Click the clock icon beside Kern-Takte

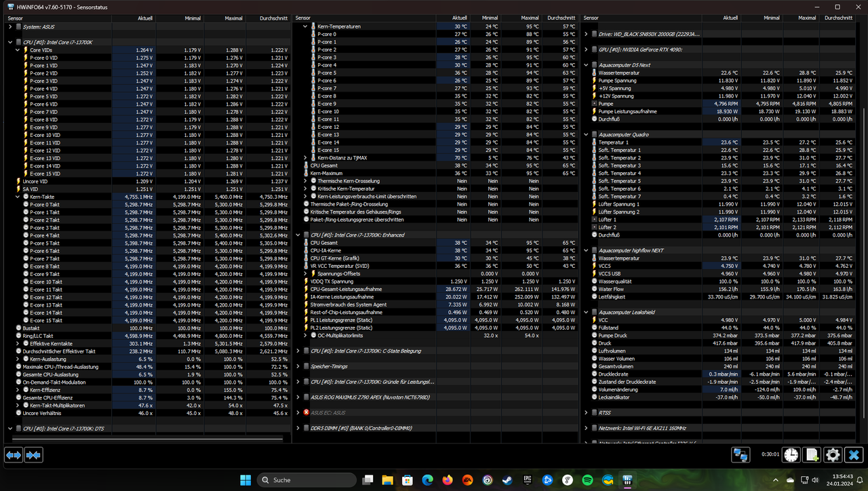coord(25,197)
